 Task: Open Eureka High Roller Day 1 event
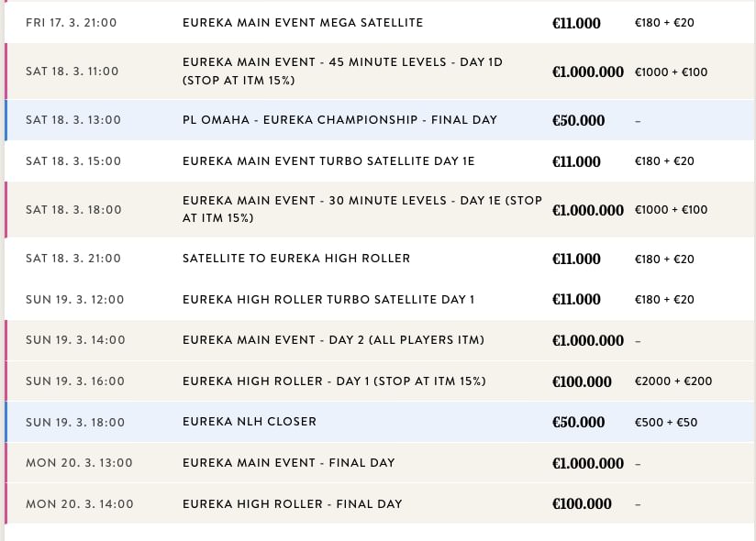380,381
